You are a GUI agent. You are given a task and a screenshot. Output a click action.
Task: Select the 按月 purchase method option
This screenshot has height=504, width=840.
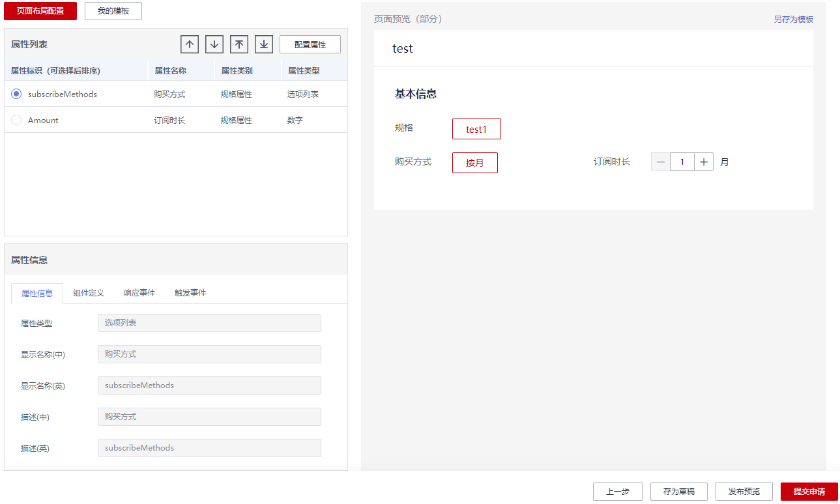(x=475, y=163)
